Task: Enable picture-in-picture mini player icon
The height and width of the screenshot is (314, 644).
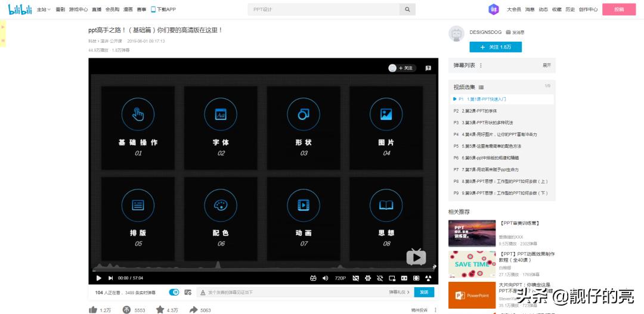Action: (x=392, y=278)
